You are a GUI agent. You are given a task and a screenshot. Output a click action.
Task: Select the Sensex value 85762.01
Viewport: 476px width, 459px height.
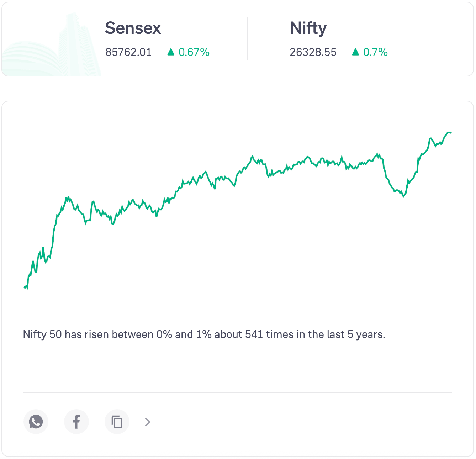coord(128,52)
